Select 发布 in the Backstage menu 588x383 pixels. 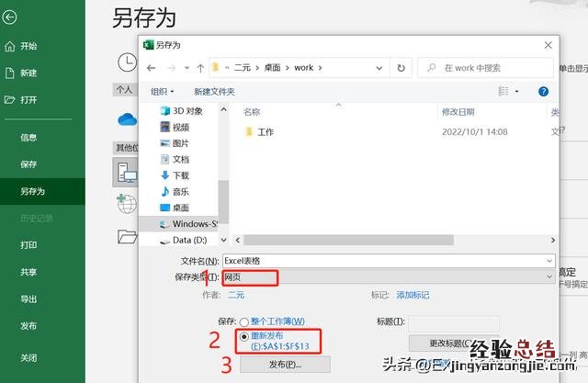[28, 326]
